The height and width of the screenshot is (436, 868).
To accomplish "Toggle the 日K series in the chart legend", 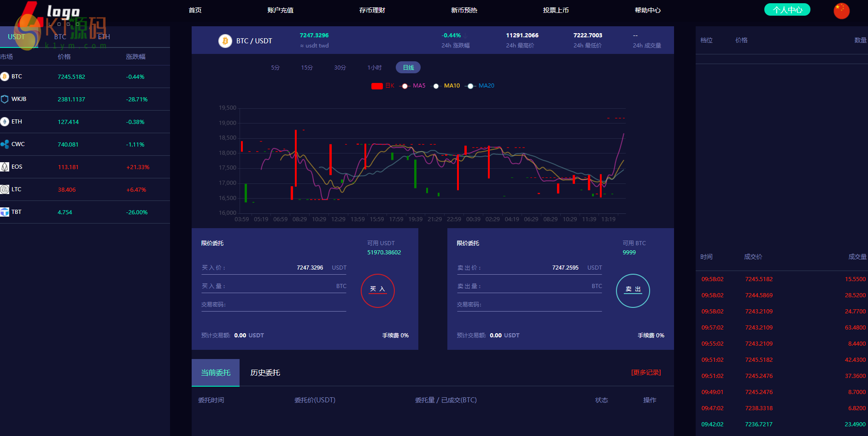I will click(383, 86).
